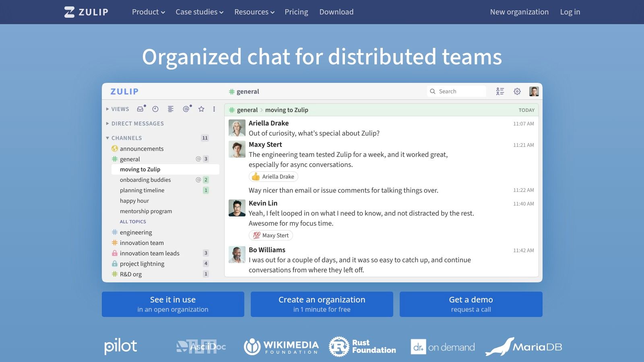Click the ZULIP wordmark in the app window

(x=124, y=92)
